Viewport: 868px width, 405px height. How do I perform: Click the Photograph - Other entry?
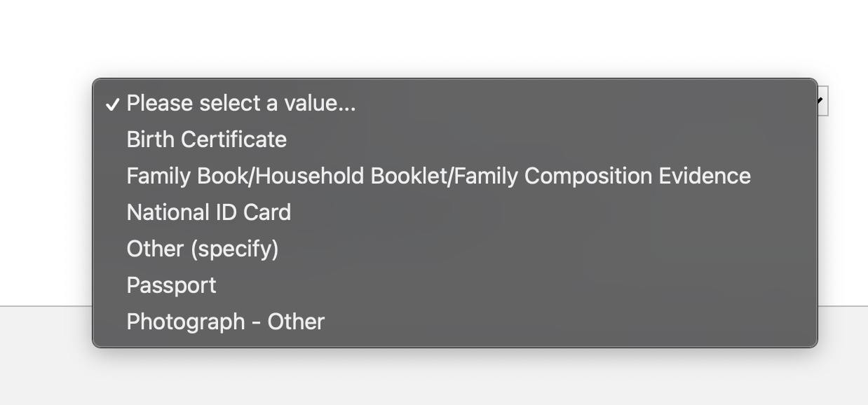coord(225,322)
